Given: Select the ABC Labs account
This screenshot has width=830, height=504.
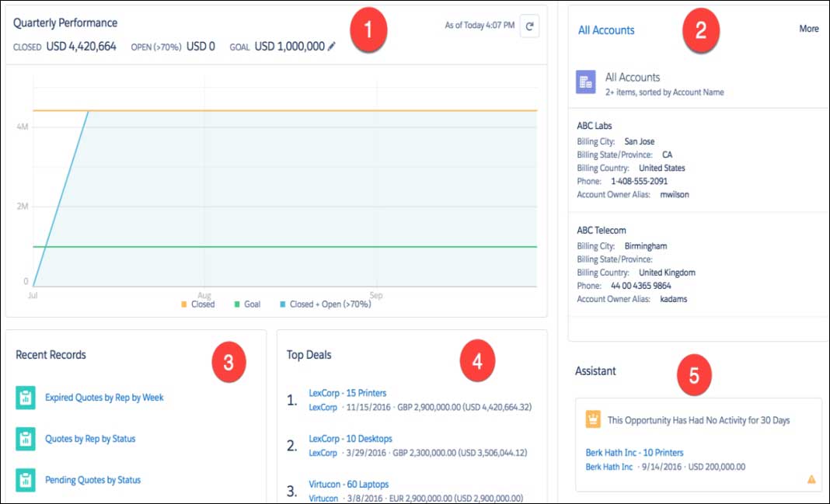Looking at the screenshot, I should point(595,126).
